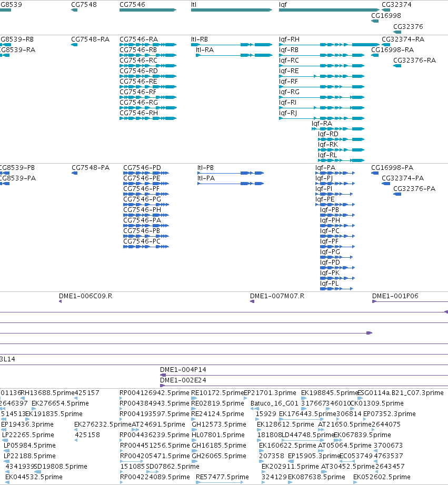Click the CG16998 gene label
This screenshot has width=448, height=485.
click(386, 15)
